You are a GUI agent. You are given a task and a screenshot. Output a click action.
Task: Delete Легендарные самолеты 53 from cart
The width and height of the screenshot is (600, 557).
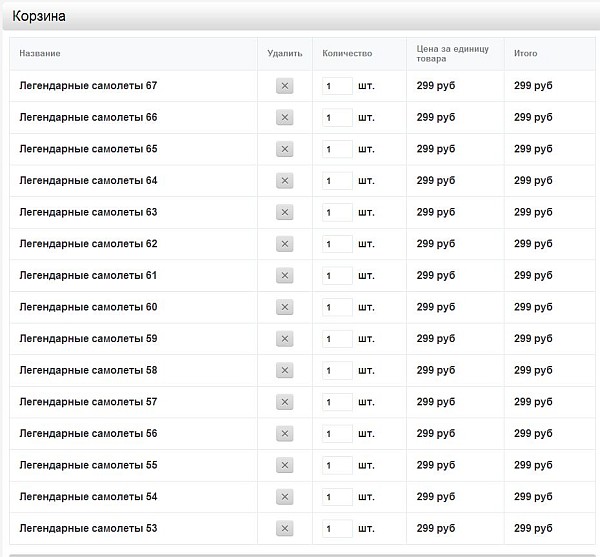[x=284, y=529]
